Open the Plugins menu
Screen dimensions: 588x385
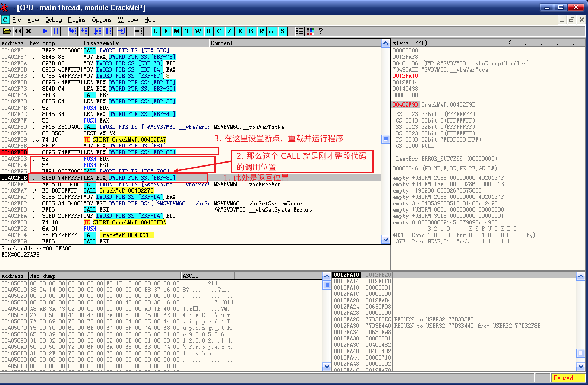[x=77, y=20]
